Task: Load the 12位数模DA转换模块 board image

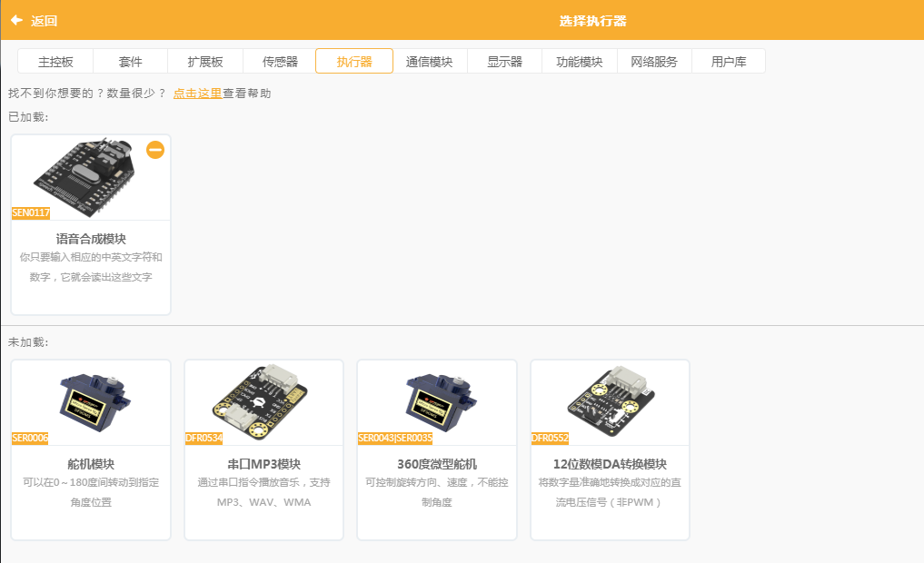Action: pyautogui.click(x=611, y=400)
